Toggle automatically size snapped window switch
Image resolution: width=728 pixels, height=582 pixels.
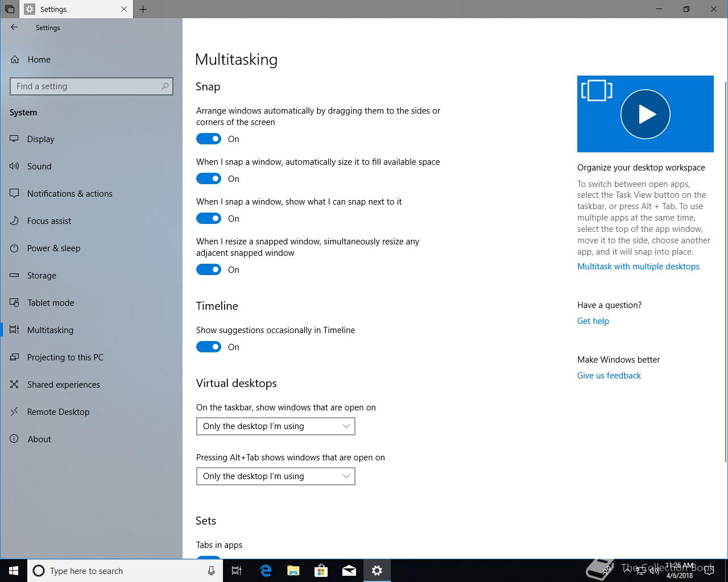pyautogui.click(x=209, y=178)
